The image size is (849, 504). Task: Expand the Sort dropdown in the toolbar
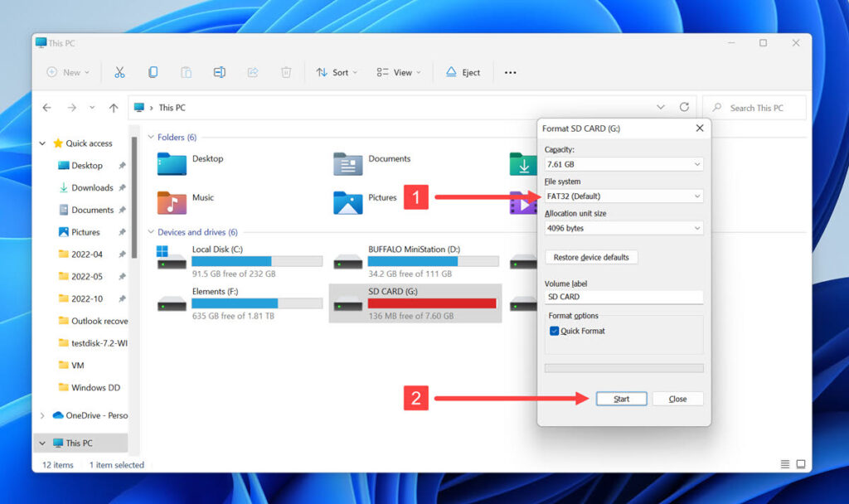pyautogui.click(x=337, y=72)
